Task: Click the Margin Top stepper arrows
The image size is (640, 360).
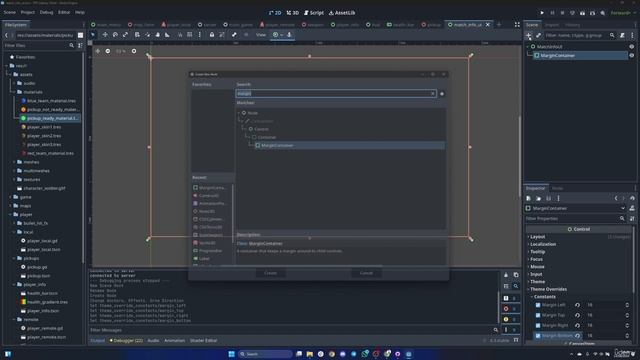Action: point(627,315)
